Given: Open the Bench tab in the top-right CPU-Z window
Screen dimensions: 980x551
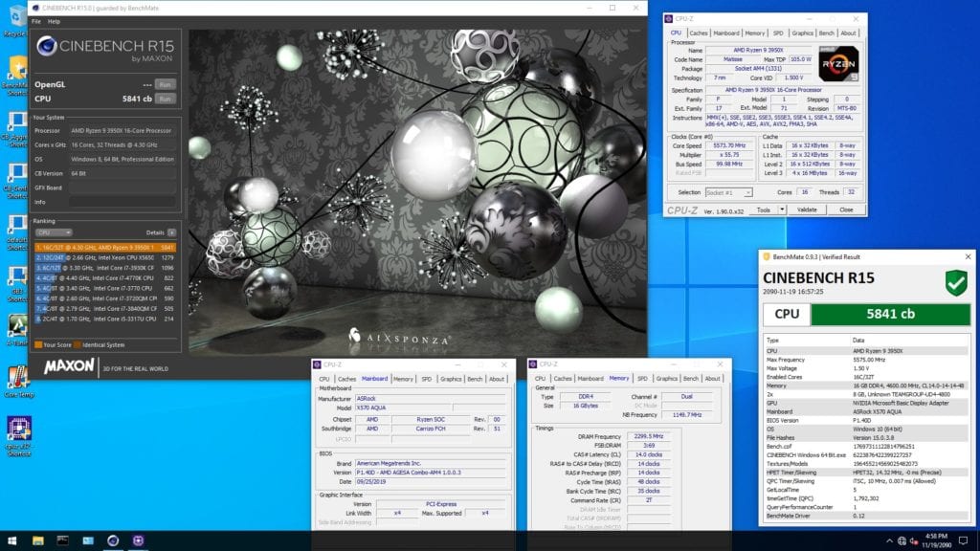Looking at the screenshot, I should pos(826,33).
